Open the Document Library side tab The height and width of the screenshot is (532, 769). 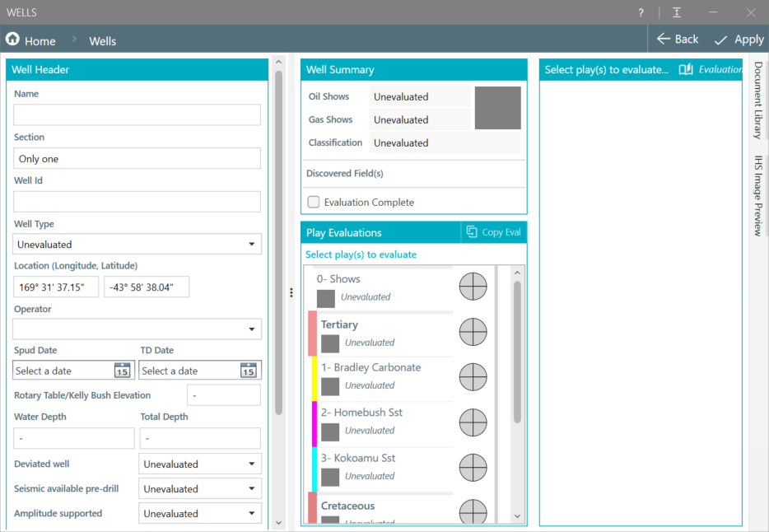tap(758, 100)
